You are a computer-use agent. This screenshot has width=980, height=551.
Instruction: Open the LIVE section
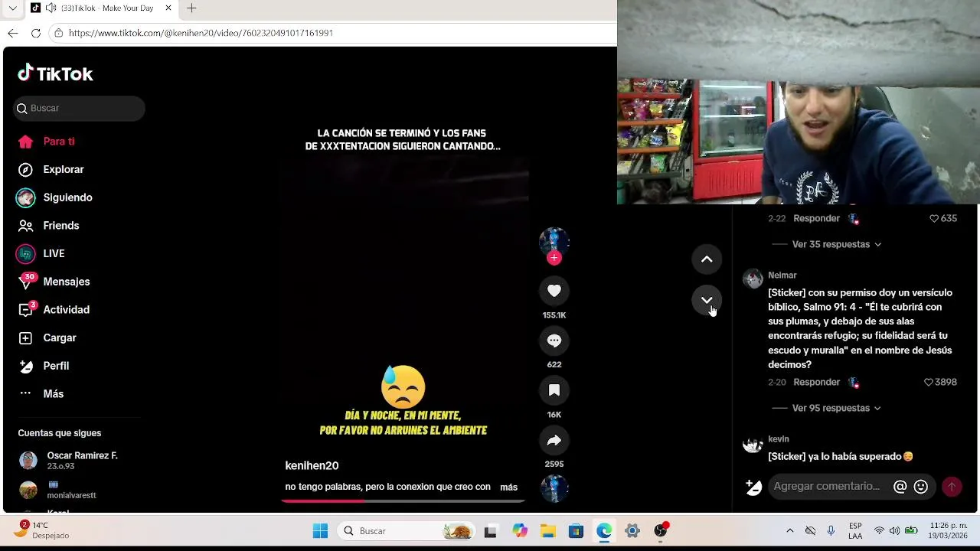[x=41, y=253]
